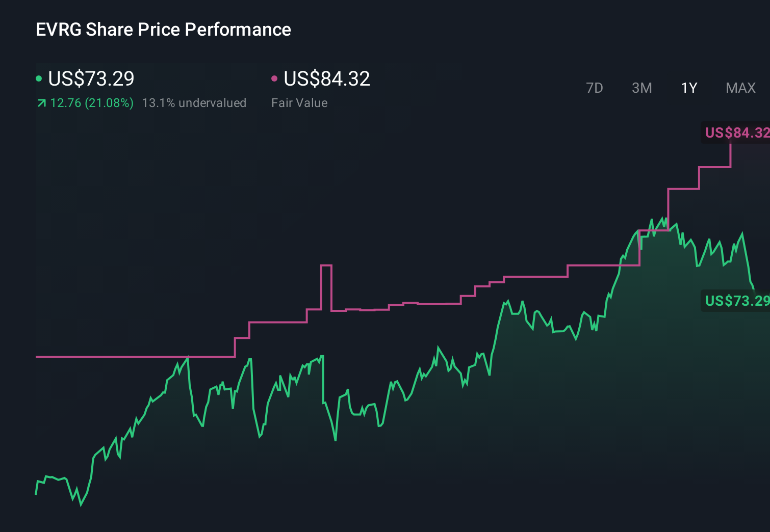This screenshot has width=770, height=532.
Task: Click the EVRG Share Price Performance title
Action: 163,30
